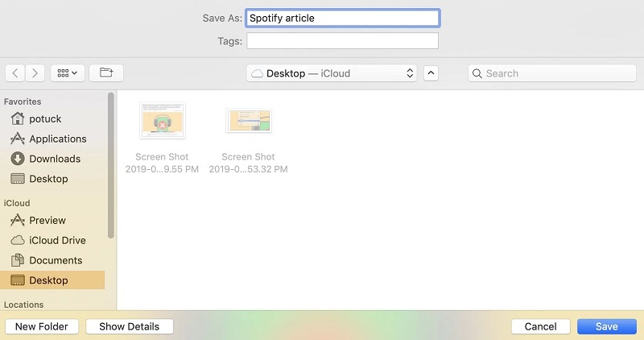644x340 pixels.
Task: Click file name Screen Shot 2019-0...9.55 PM
Action: click(162, 163)
